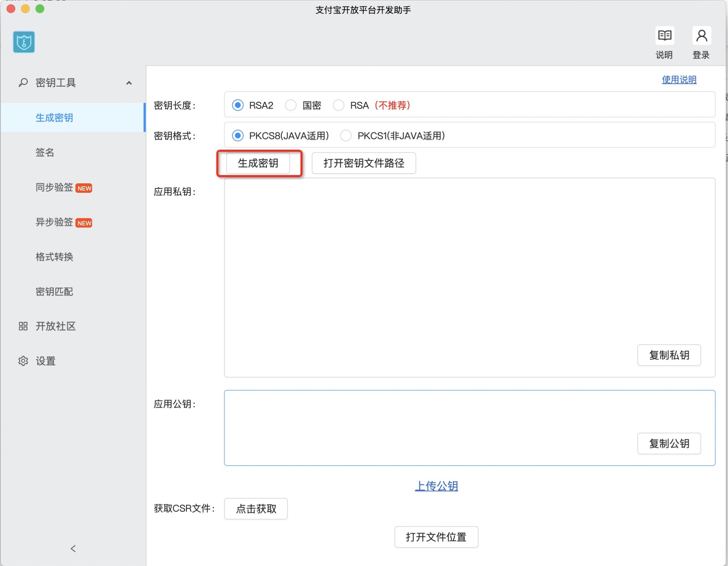Open the 使用说明 link
The width and height of the screenshot is (728, 566).
click(x=679, y=80)
